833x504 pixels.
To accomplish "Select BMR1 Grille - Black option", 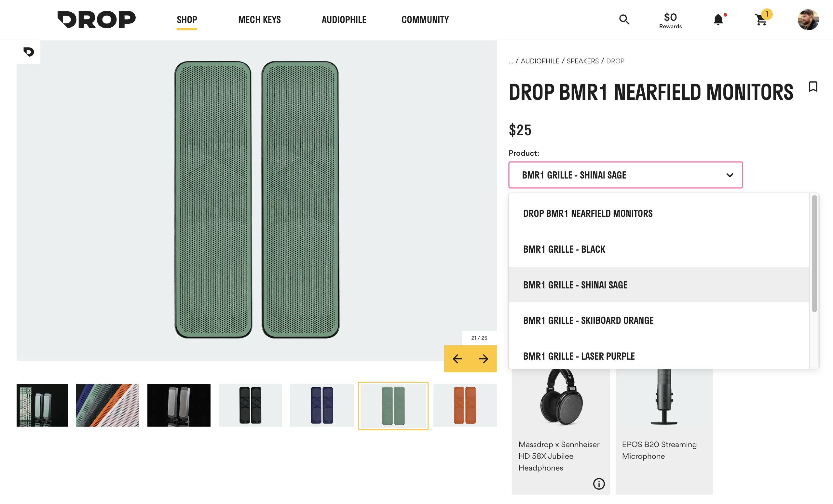I will [564, 249].
